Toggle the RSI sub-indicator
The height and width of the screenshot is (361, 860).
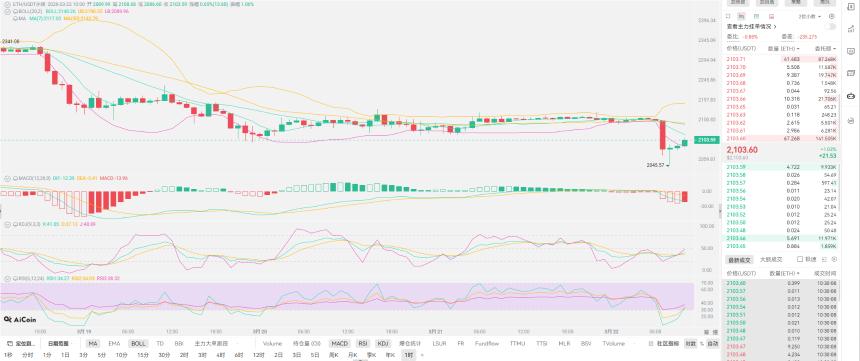(363, 343)
